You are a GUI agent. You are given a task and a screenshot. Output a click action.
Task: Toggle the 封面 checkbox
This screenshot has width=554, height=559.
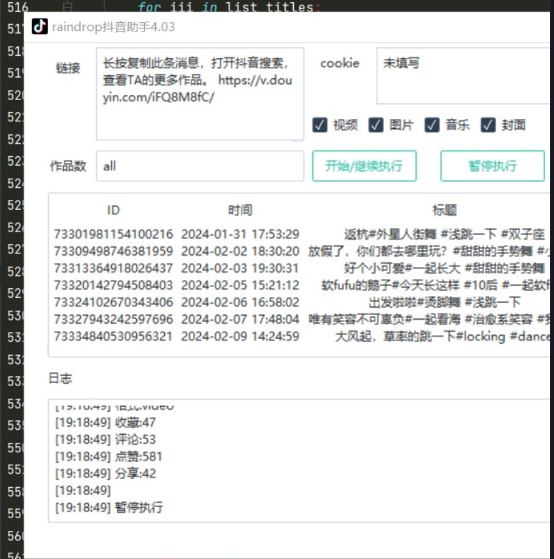[x=488, y=125]
